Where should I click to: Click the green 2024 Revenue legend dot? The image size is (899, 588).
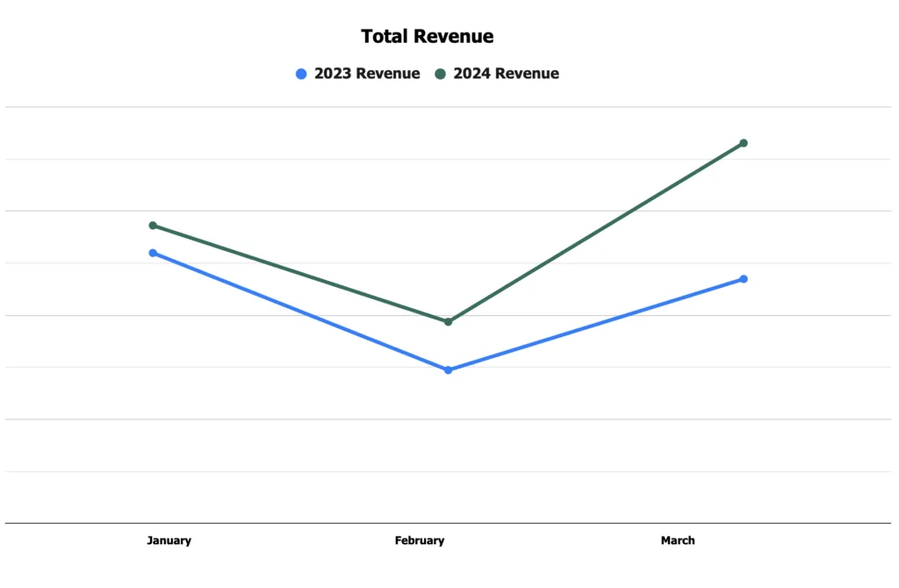pos(441,74)
